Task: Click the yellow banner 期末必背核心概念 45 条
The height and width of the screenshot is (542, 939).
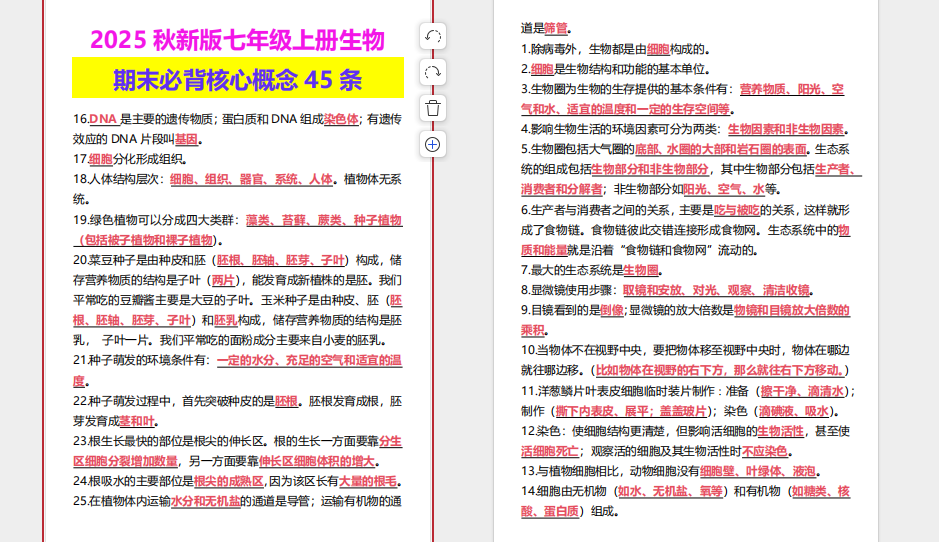Action: click(237, 78)
